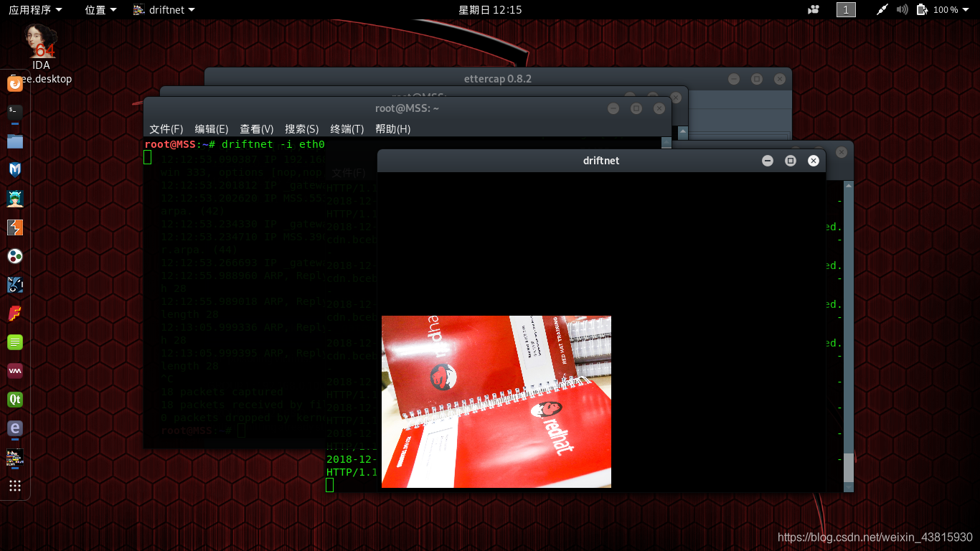Open the red F Faraday icon in dock
Viewport: 980px width, 551px height.
point(15,314)
